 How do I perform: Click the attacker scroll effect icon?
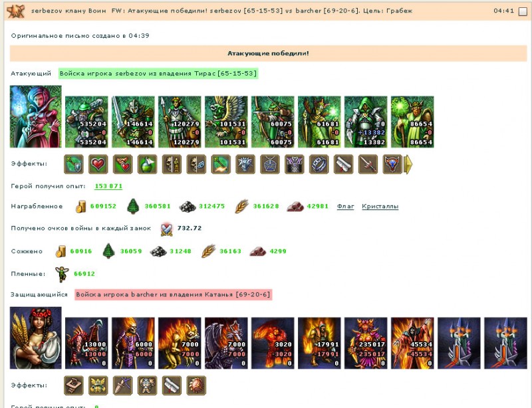pyautogui.click(x=344, y=164)
